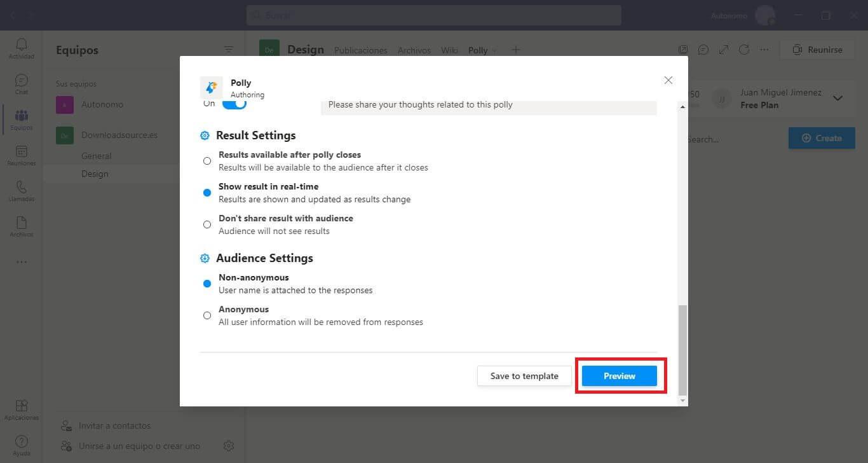Open Aplicaciones store icon
Viewport: 868px width, 463px height.
point(22,410)
